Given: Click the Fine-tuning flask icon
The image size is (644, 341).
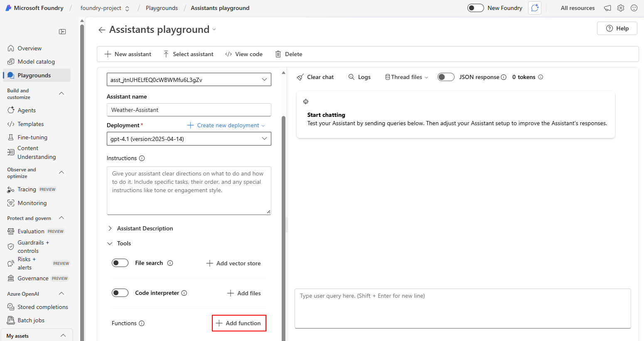Looking at the screenshot, I should pyautogui.click(x=11, y=137).
